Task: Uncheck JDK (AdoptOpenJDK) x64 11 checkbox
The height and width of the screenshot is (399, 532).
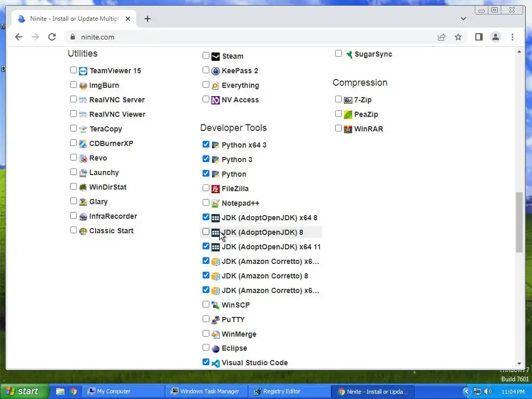Action: pos(206,246)
